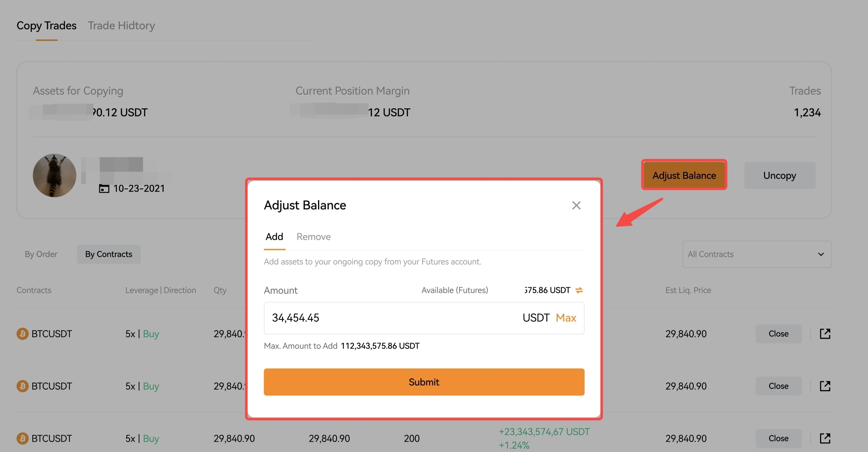This screenshot has width=868, height=452.
Task: Click the Uncopy button
Action: [780, 175]
